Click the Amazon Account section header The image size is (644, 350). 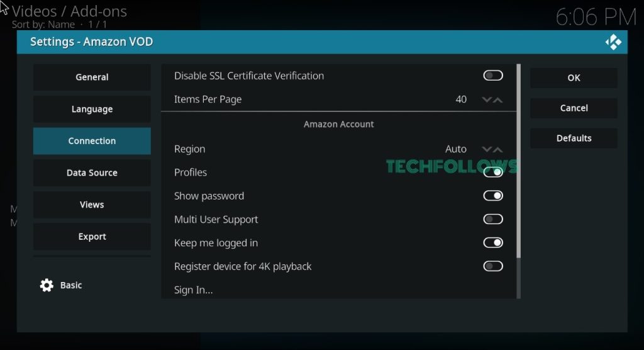coord(338,124)
